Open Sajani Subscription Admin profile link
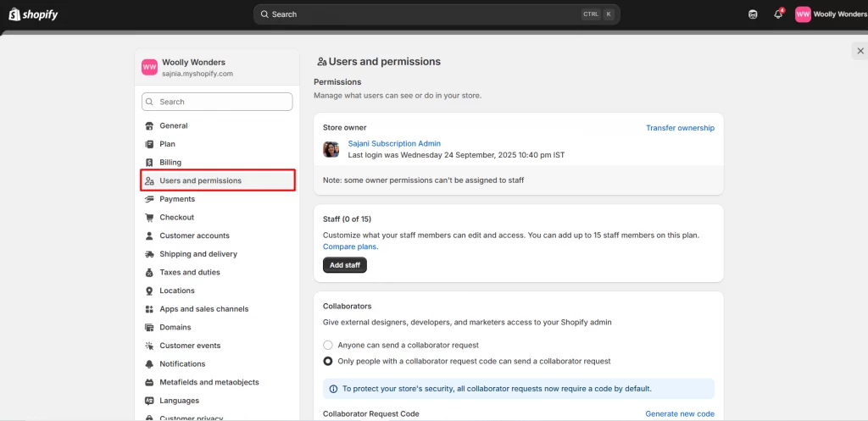This screenshot has width=868, height=421. click(x=394, y=143)
